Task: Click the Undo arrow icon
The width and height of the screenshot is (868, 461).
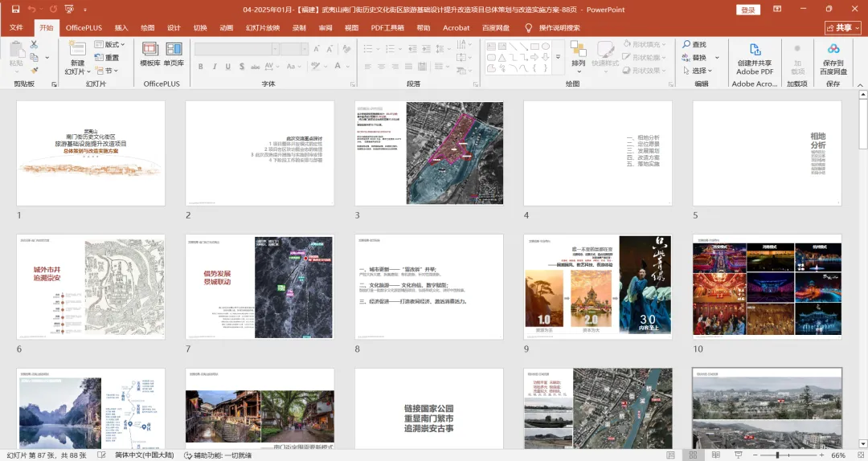Action: 31,10
